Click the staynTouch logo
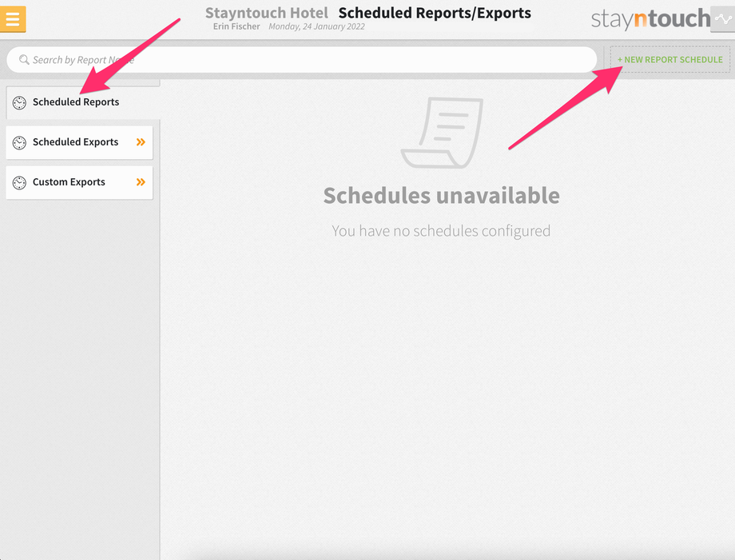The height and width of the screenshot is (560, 735). pos(650,18)
